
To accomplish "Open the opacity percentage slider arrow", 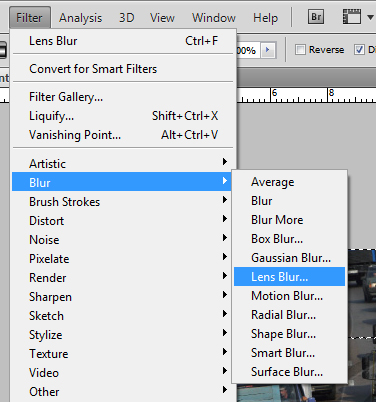I will (267, 51).
